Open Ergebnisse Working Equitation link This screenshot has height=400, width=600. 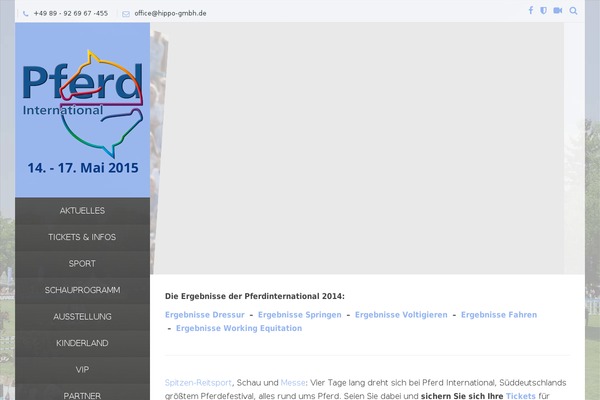(x=239, y=328)
